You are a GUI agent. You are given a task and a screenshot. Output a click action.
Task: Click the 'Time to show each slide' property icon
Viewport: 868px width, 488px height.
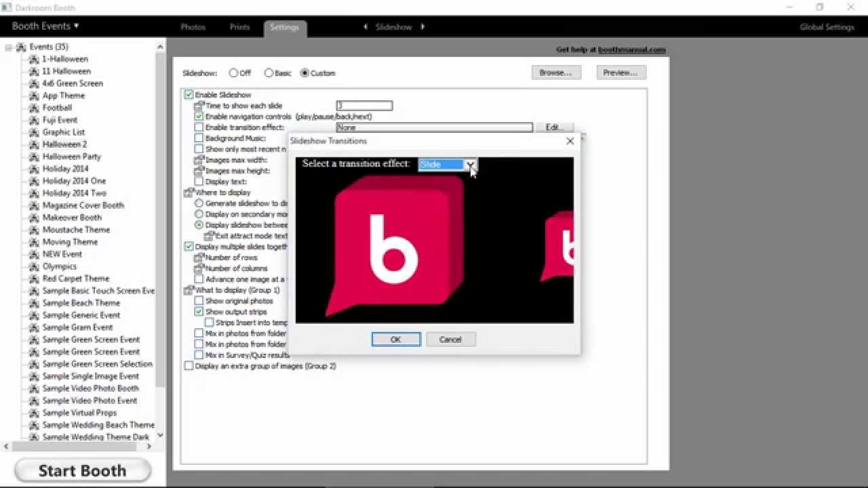tap(199, 106)
